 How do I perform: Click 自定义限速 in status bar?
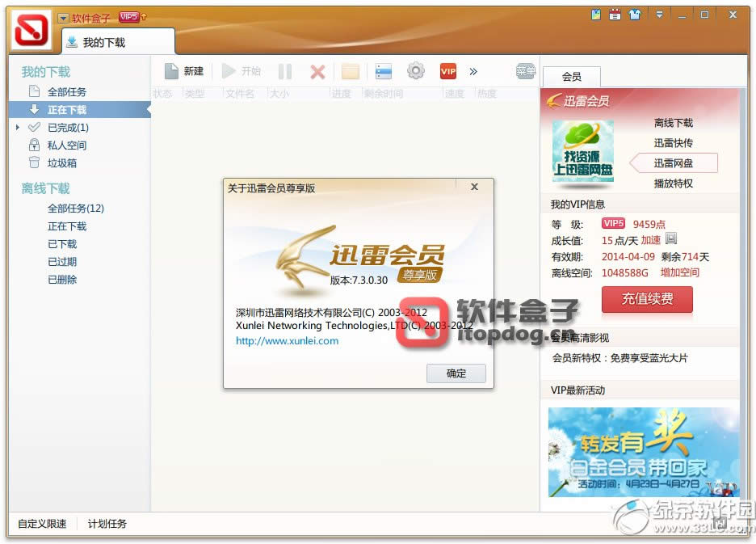(x=43, y=524)
